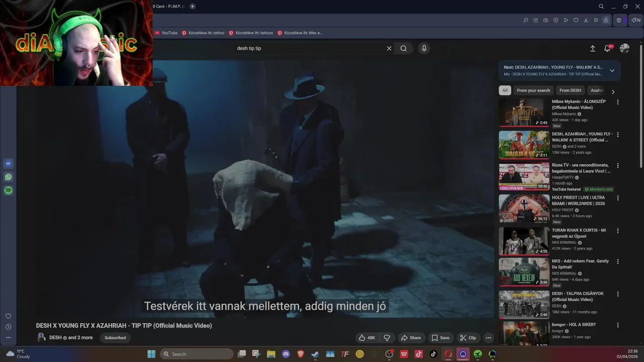Select the All filter chip
Viewport: 644px width, 362px height.
click(505, 90)
